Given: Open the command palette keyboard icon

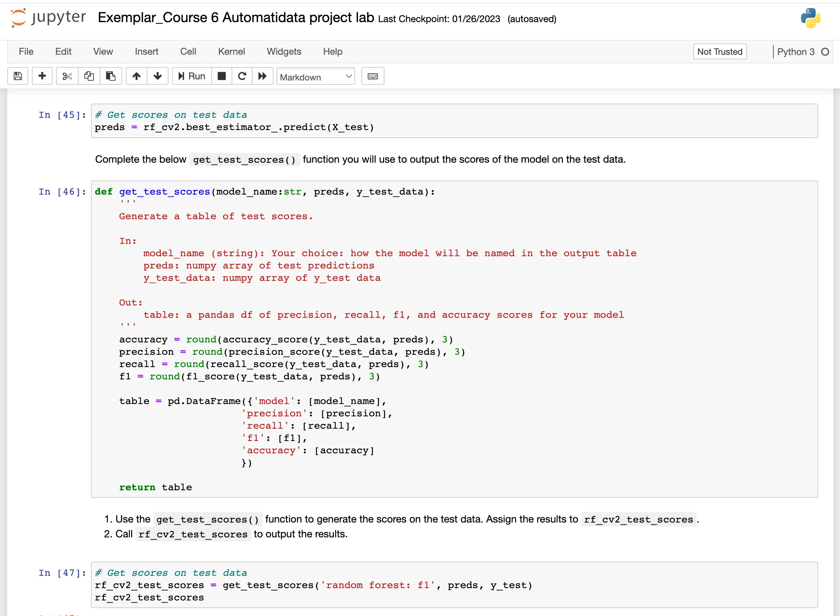Looking at the screenshot, I should click(x=373, y=76).
